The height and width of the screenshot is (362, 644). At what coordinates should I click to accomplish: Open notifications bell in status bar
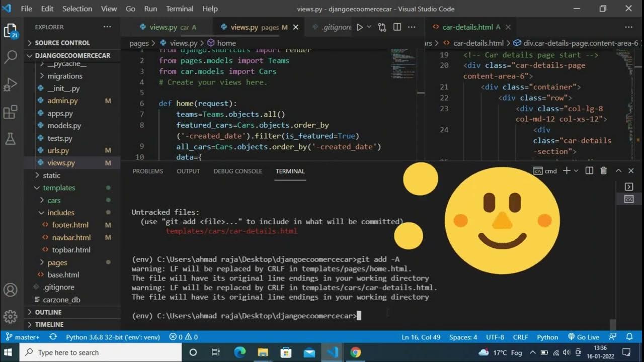pos(629,337)
